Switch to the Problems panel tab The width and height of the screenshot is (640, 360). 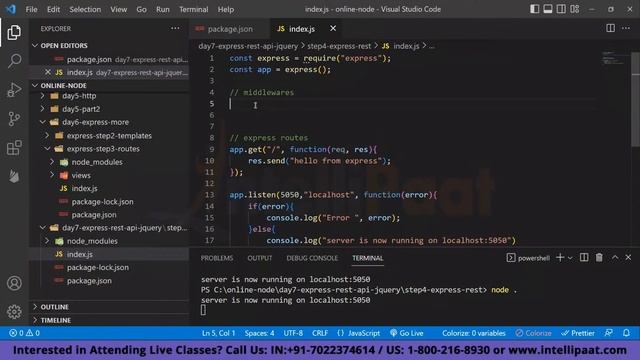pyautogui.click(x=217, y=258)
